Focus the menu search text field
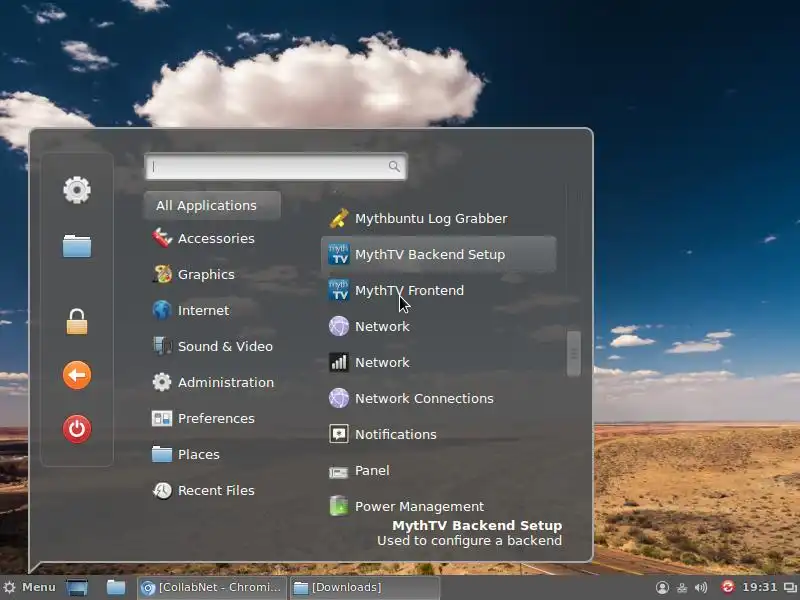This screenshot has width=800, height=600. 276,167
